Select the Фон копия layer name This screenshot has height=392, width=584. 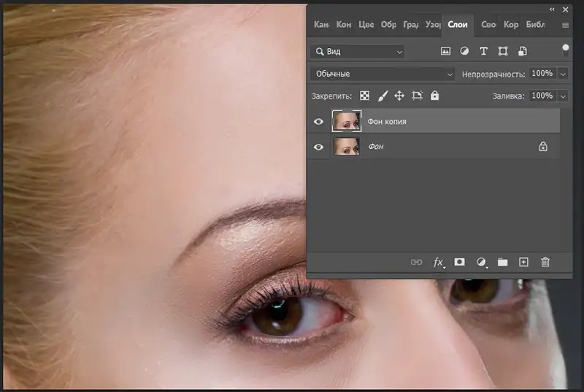(387, 122)
